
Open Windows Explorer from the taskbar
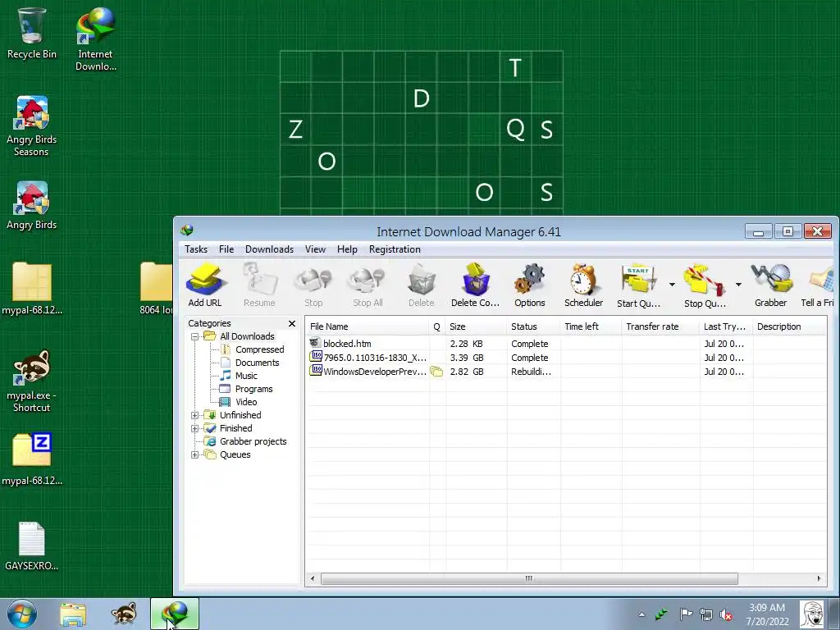73,614
